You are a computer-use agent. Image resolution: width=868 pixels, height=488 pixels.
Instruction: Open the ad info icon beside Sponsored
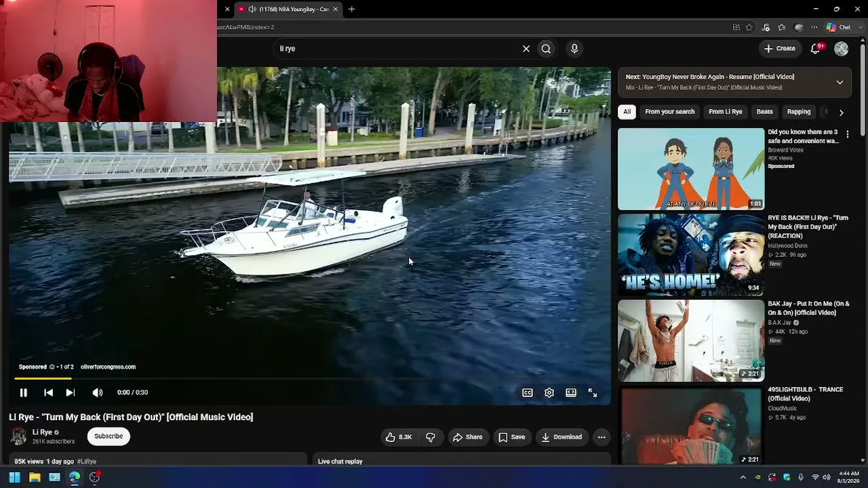52,367
